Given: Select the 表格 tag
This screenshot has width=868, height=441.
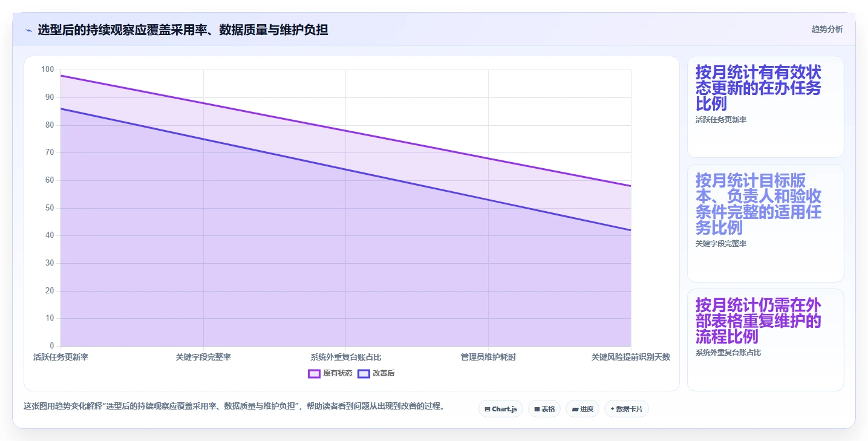Looking at the screenshot, I should click(544, 409).
